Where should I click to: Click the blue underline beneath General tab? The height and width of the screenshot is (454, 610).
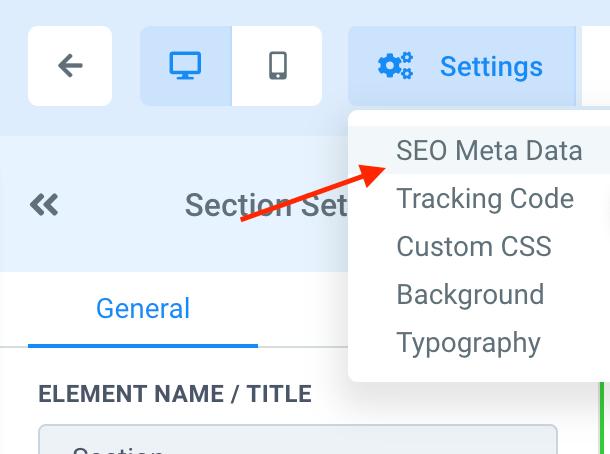tap(142, 345)
